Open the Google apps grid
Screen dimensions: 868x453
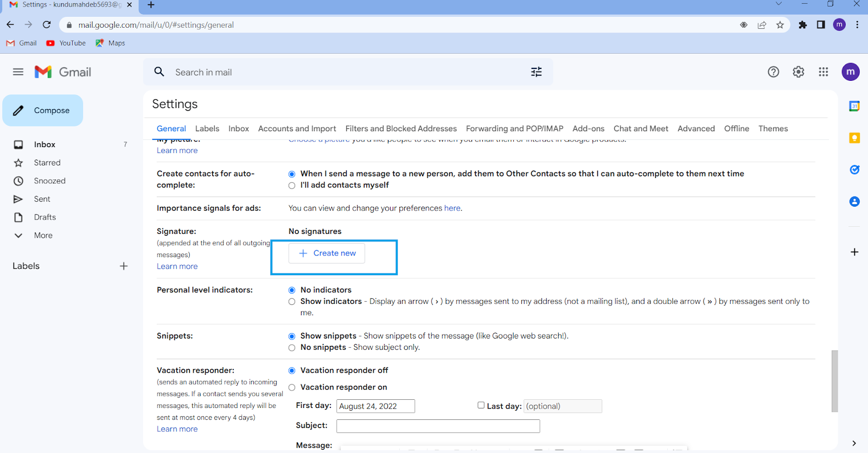(x=824, y=72)
